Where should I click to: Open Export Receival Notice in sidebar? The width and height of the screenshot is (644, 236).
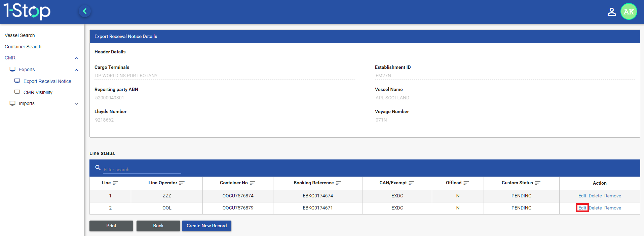(47, 81)
